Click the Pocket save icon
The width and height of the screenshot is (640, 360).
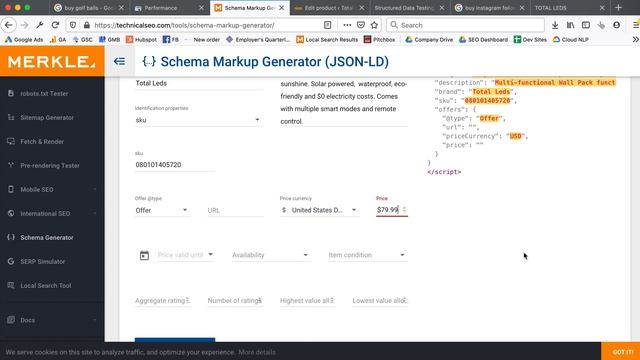pos(360,25)
